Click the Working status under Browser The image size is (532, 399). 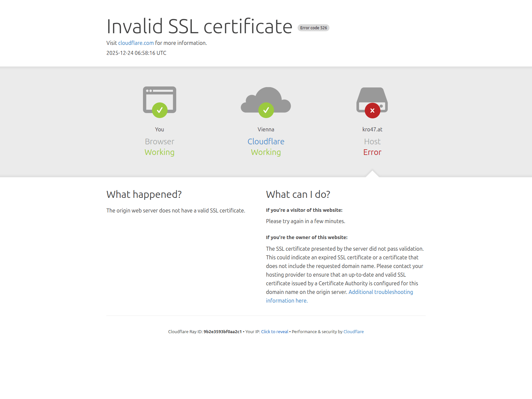[x=159, y=152]
